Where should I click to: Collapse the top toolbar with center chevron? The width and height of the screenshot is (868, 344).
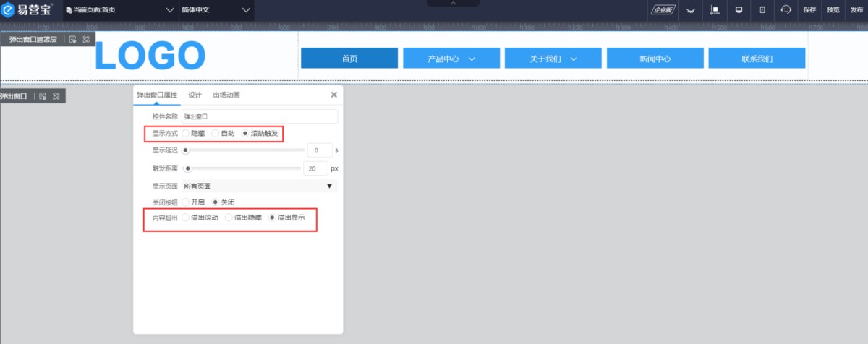[454, 4]
